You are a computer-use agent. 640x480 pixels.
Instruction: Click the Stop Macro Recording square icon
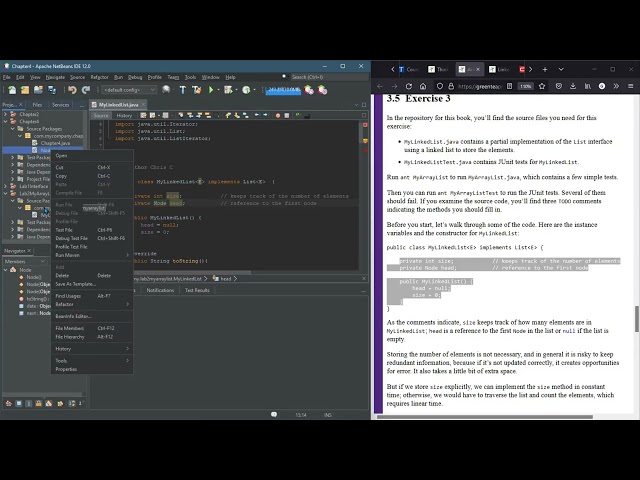287,116
